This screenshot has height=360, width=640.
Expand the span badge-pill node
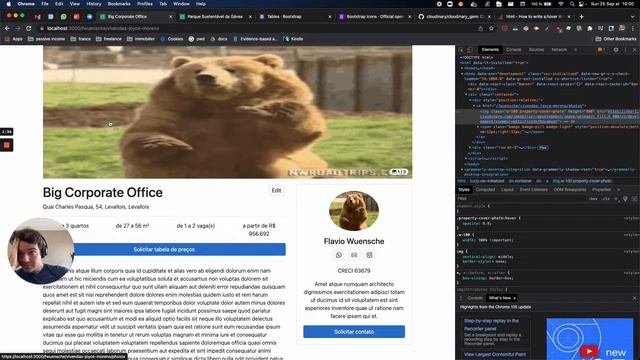478,127
